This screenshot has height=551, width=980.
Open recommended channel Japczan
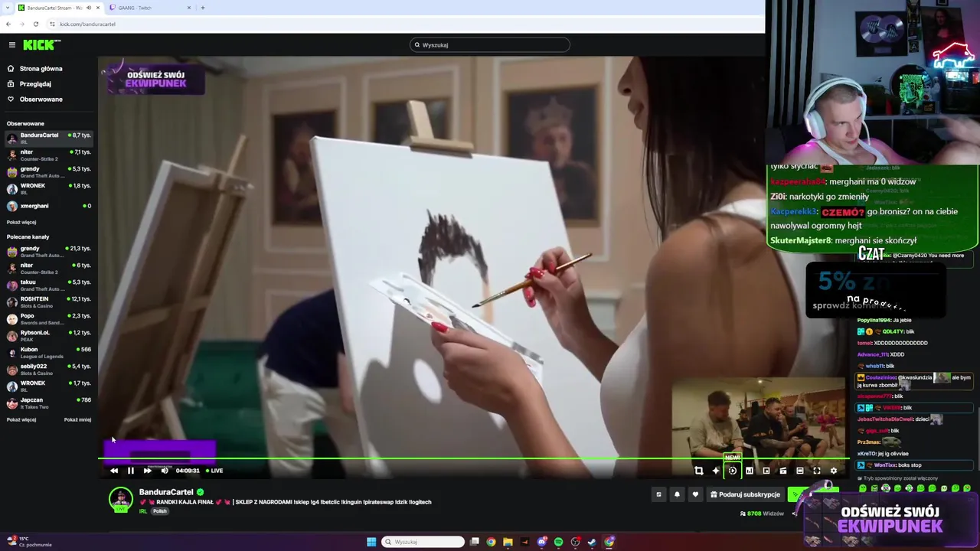click(49, 403)
